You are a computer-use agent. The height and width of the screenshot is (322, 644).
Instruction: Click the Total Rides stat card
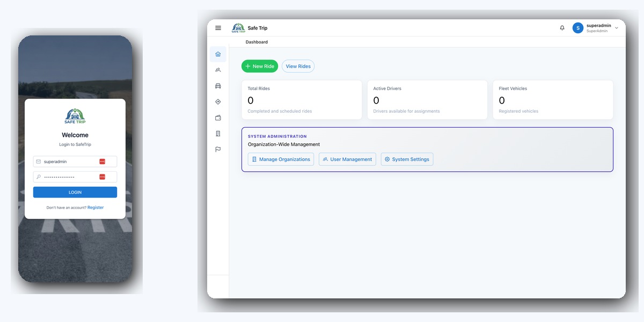click(x=302, y=100)
